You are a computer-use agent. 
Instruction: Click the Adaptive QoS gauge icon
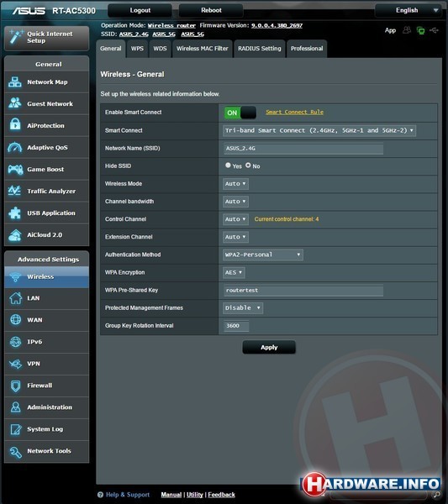click(15, 147)
